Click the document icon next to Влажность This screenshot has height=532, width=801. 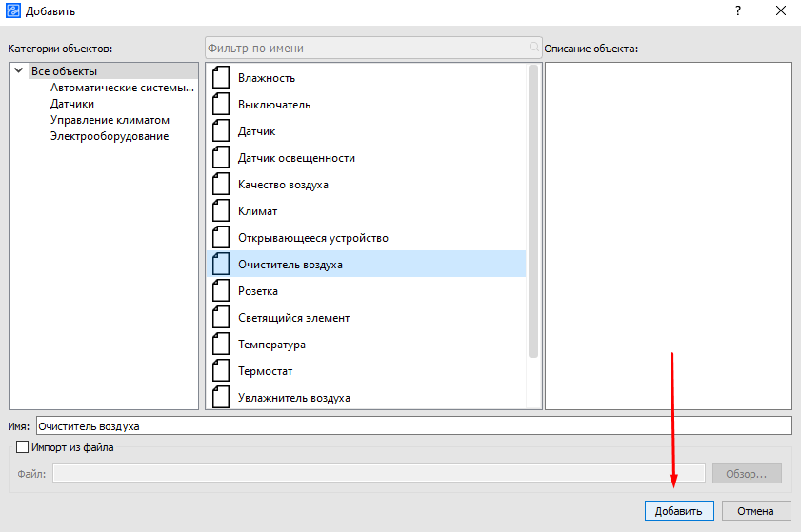tap(221, 78)
